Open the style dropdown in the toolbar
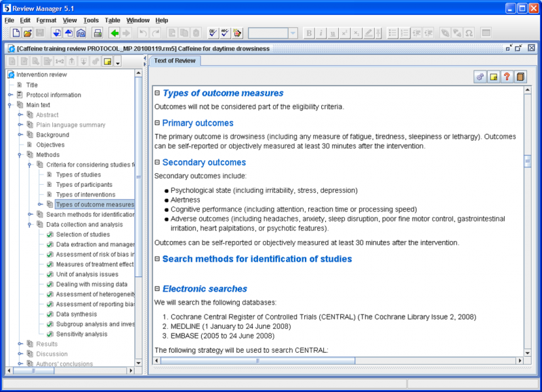The height and width of the screenshot is (392, 542). (x=293, y=33)
